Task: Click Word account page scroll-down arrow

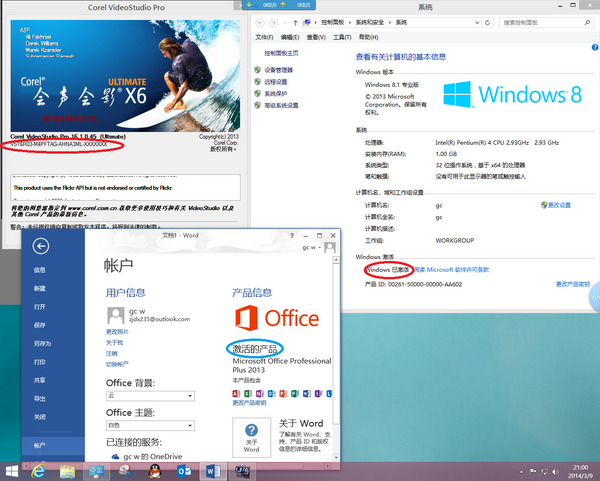Action: [x=336, y=457]
